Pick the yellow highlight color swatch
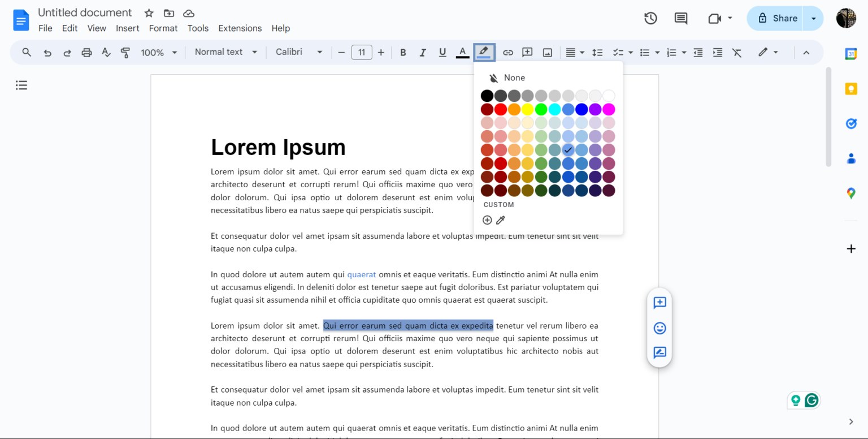 click(x=527, y=109)
